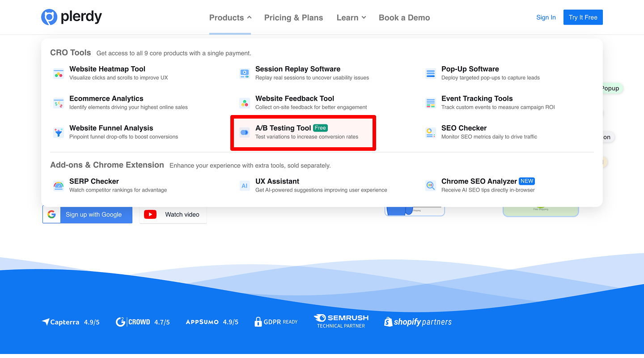The image size is (644, 358).
Task: Select the Session Replay Software icon
Action: click(244, 73)
